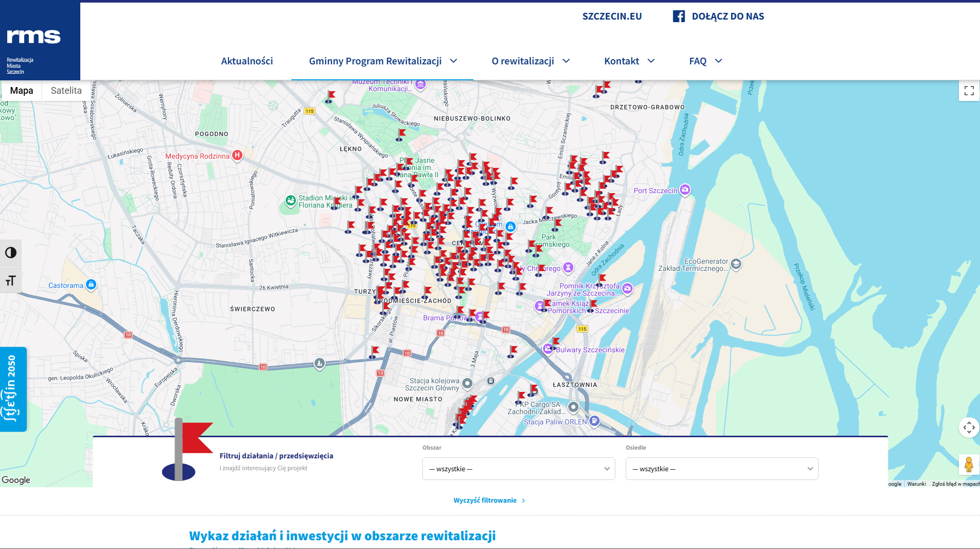Switch map to Mapa view
980x549 pixels.
22,91
